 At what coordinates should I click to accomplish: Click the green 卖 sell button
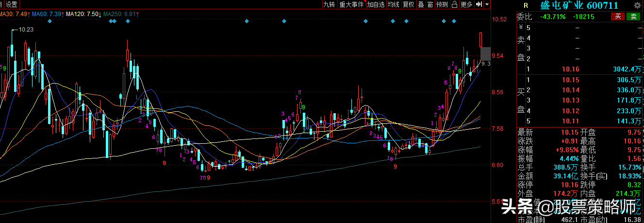[633, 17]
